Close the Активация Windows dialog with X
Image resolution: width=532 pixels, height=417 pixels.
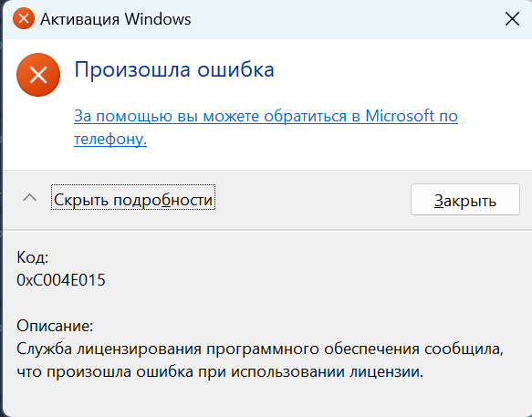pos(512,18)
